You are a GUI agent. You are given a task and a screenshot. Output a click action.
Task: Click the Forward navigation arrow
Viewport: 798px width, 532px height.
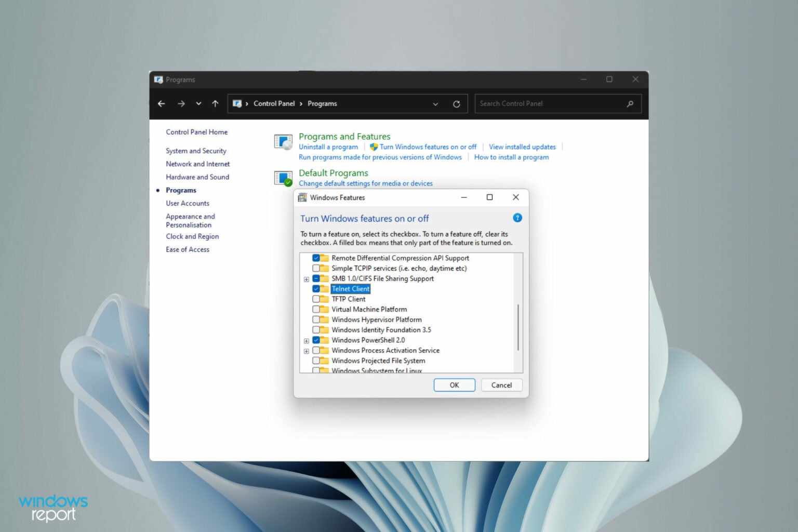click(180, 103)
